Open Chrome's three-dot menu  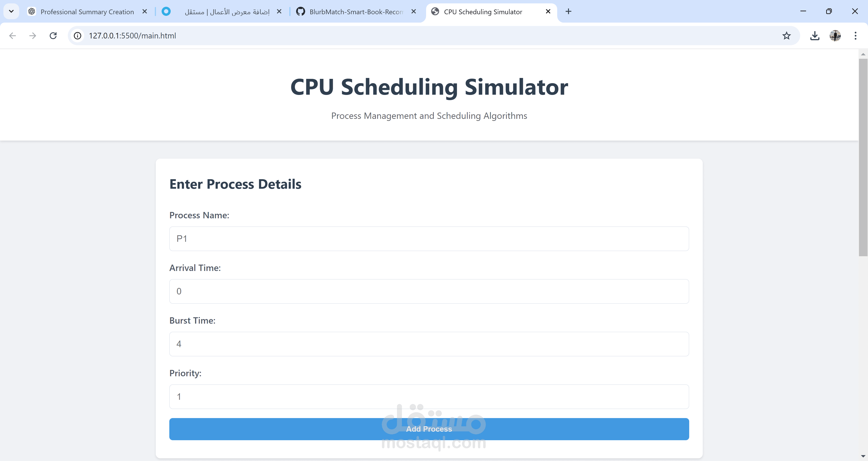pos(856,35)
